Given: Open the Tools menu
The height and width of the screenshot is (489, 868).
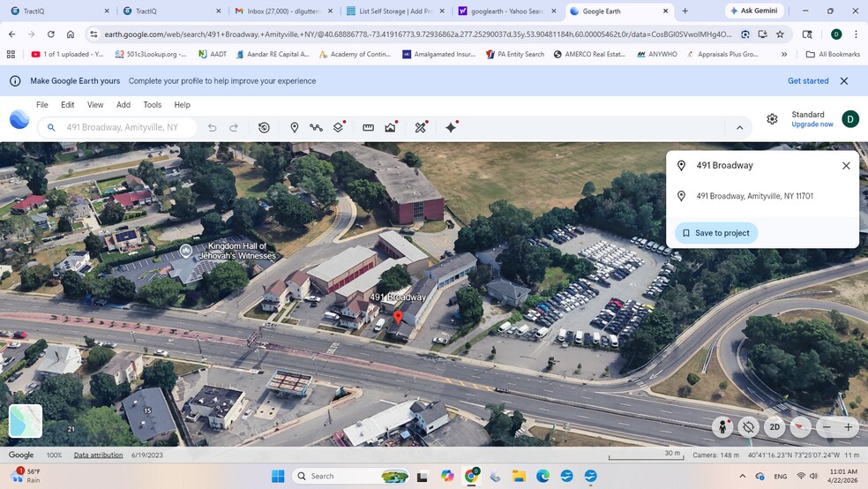Looking at the screenshot, I should coord(153,105).
